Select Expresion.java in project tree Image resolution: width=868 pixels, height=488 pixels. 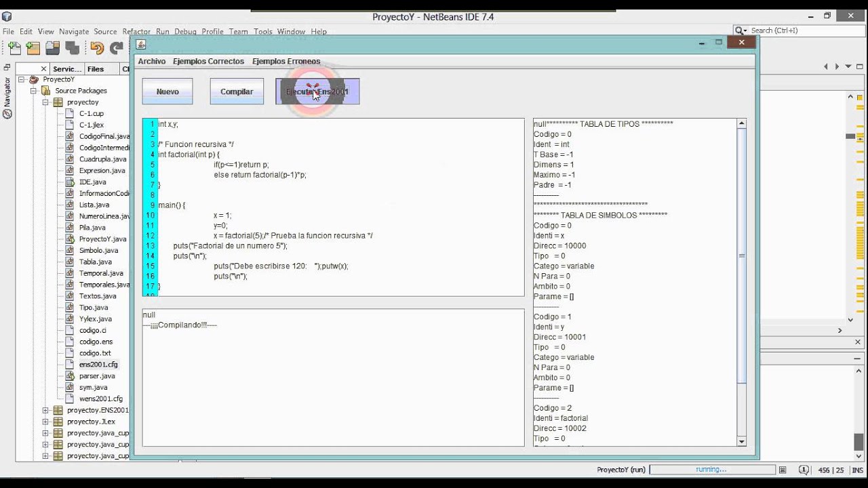102,171
